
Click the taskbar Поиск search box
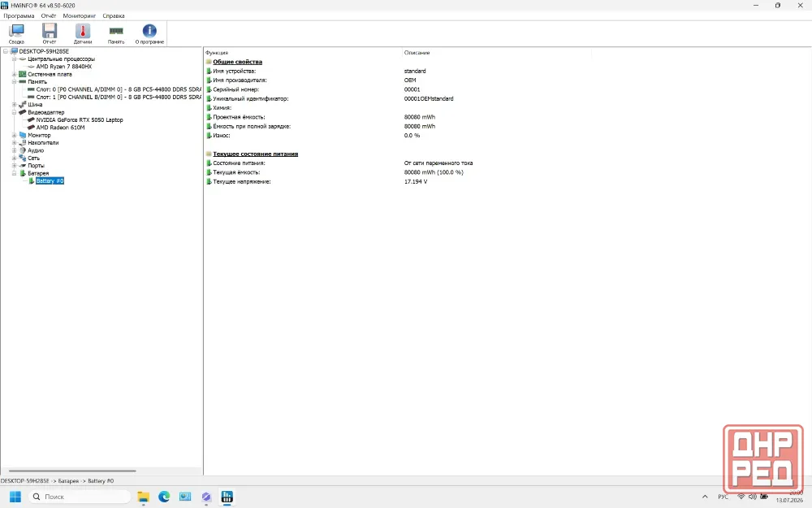80,497
